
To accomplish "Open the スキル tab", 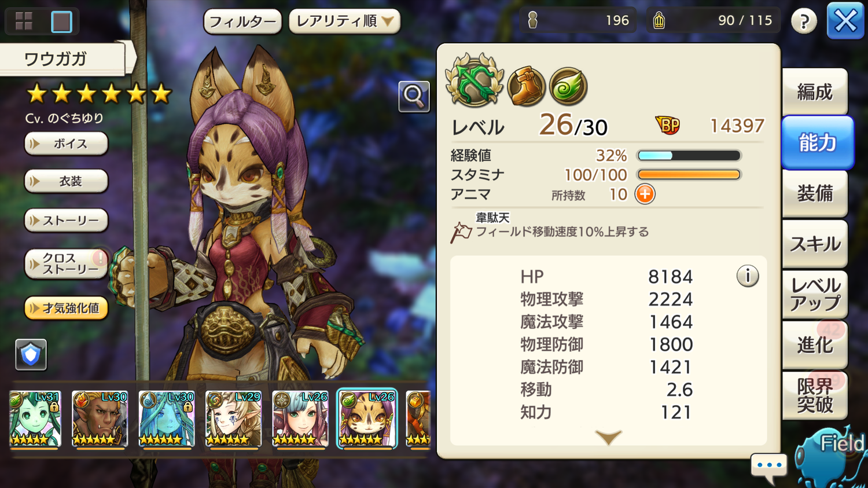I will (x=815, y=244).
